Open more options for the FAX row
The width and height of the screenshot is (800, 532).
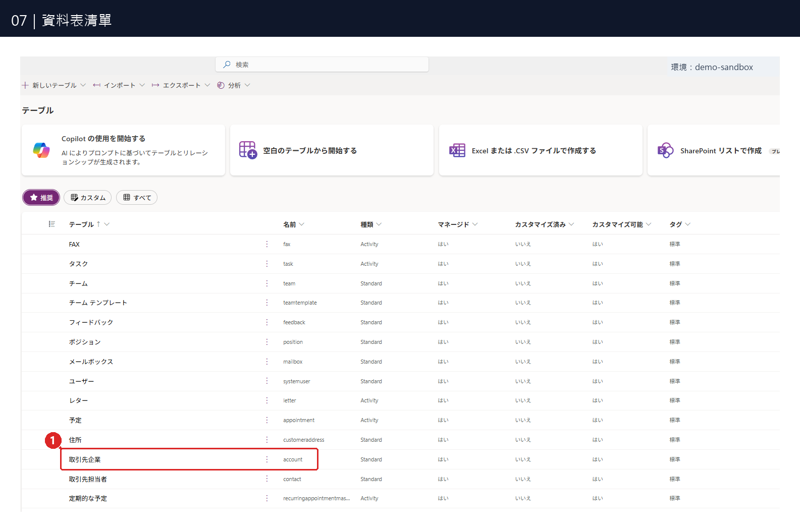267,244
